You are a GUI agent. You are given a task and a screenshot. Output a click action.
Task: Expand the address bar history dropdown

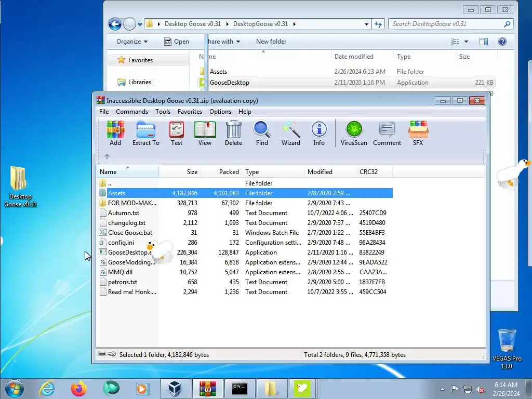pyautogui.click(x=366, y=24)
